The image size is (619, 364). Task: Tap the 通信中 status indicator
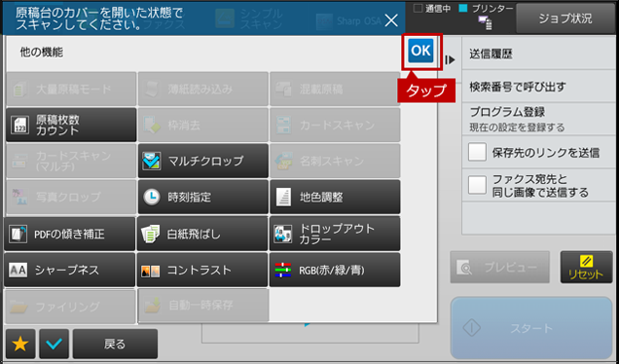[432, 9]
